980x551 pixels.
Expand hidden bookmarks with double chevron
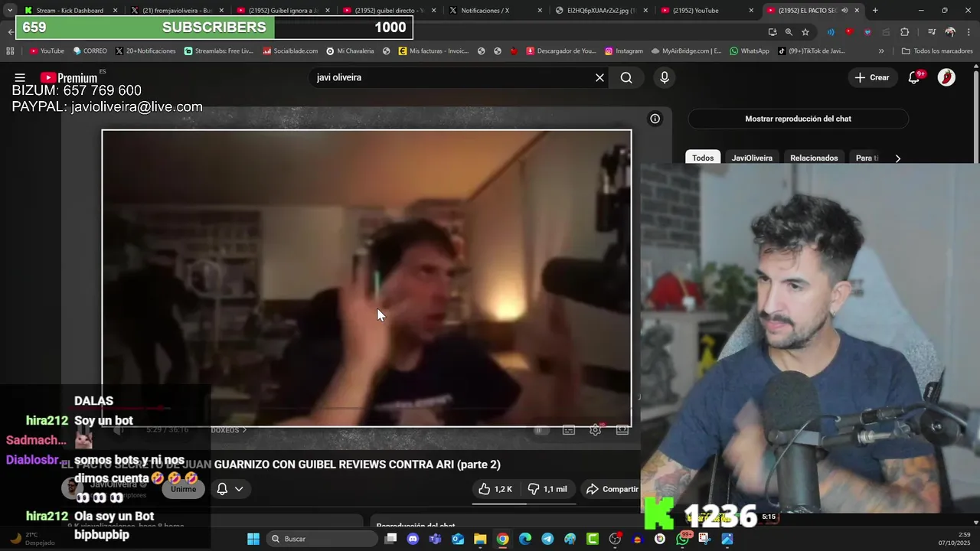(881, 51)
